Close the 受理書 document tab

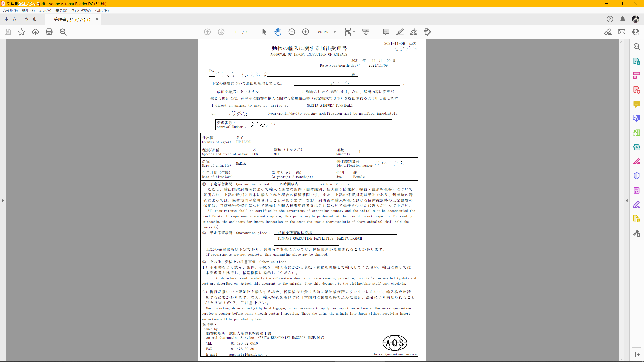97,19
